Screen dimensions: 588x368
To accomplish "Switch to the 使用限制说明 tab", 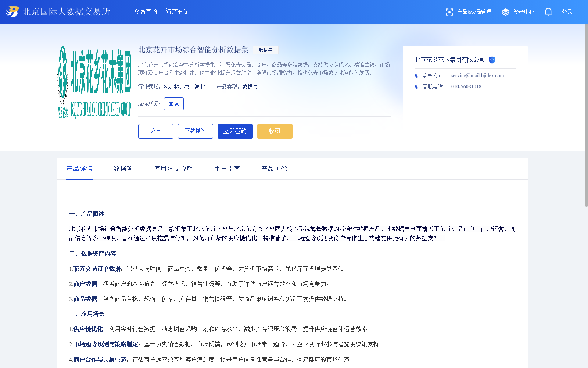I will (x=173, y=169).
